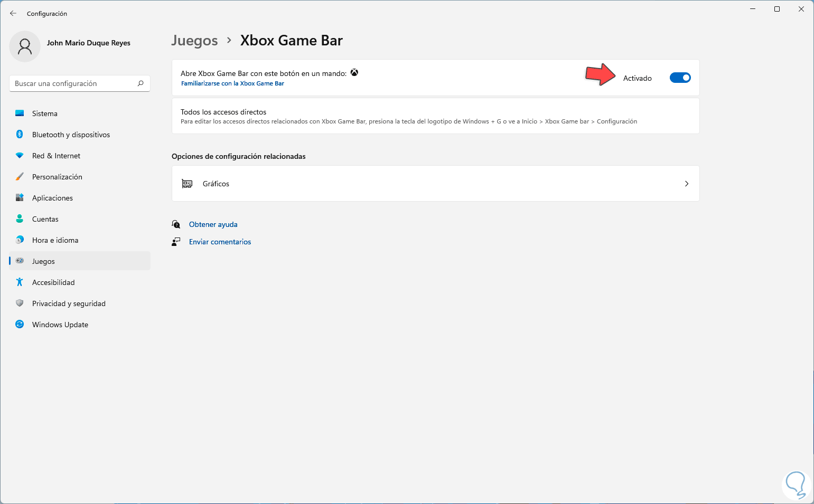Click the Juegos controller icon
The width and height of the screenshot is (814, 504).
click(20, 261)
